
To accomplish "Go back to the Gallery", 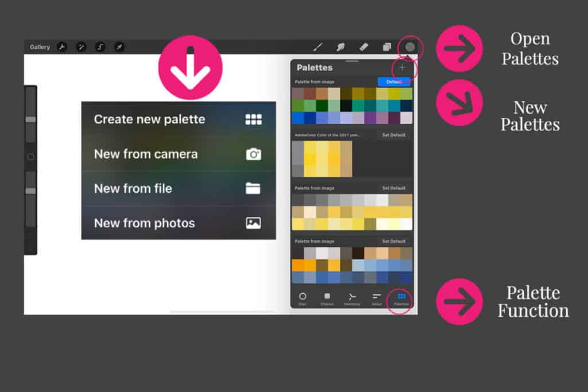I will point(40,47).
